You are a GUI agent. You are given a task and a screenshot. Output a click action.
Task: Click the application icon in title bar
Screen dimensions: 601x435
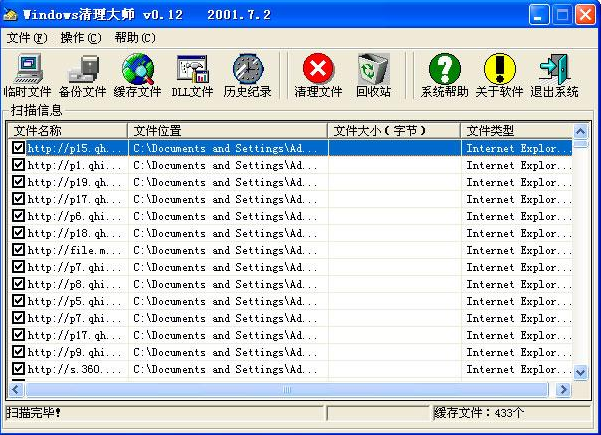tap(10, 15)
